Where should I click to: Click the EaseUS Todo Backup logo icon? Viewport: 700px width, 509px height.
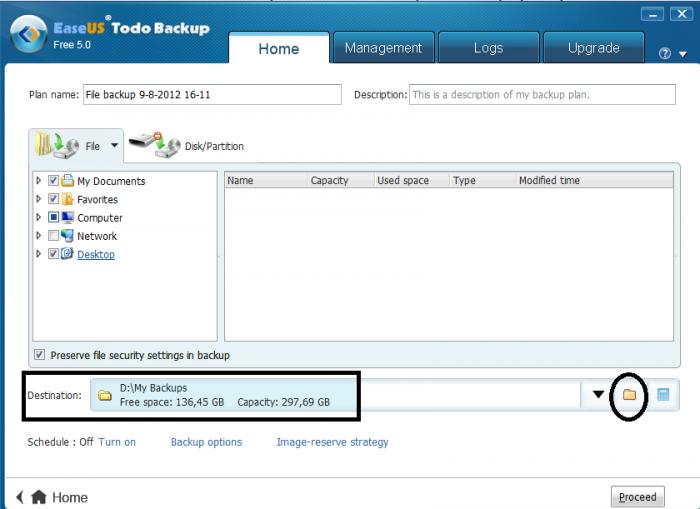(28, 34)
